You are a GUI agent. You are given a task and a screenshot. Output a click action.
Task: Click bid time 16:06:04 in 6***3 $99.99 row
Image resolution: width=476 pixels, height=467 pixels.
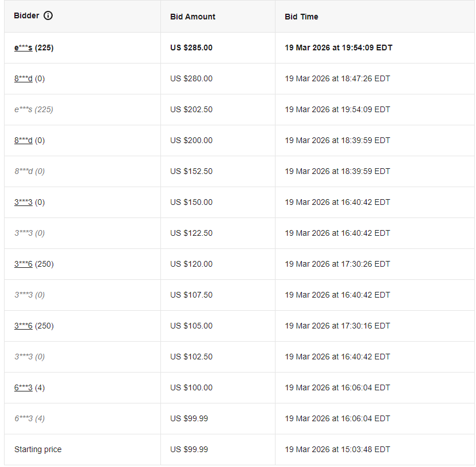[337, 419]
